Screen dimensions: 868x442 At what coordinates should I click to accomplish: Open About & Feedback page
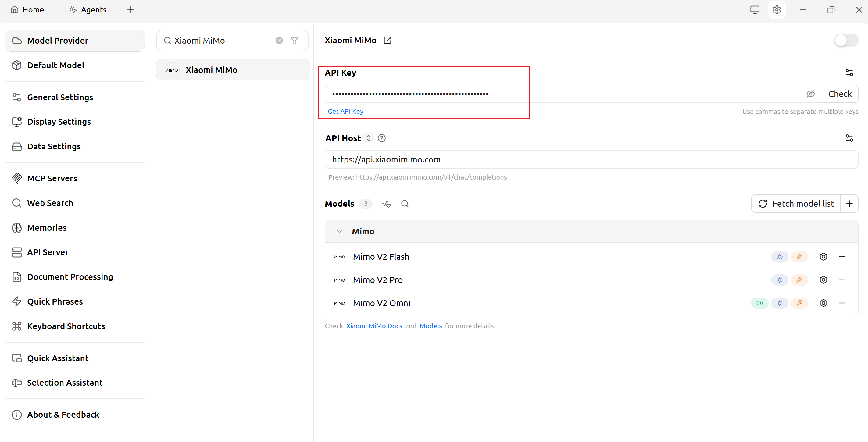click(x=75, y=415)
